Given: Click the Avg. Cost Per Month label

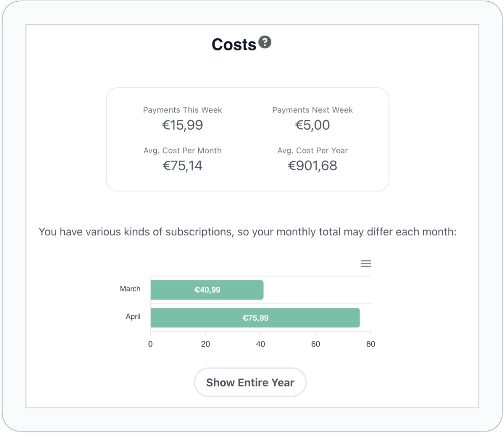Looking at the screenshot, I should coord(182,151).
